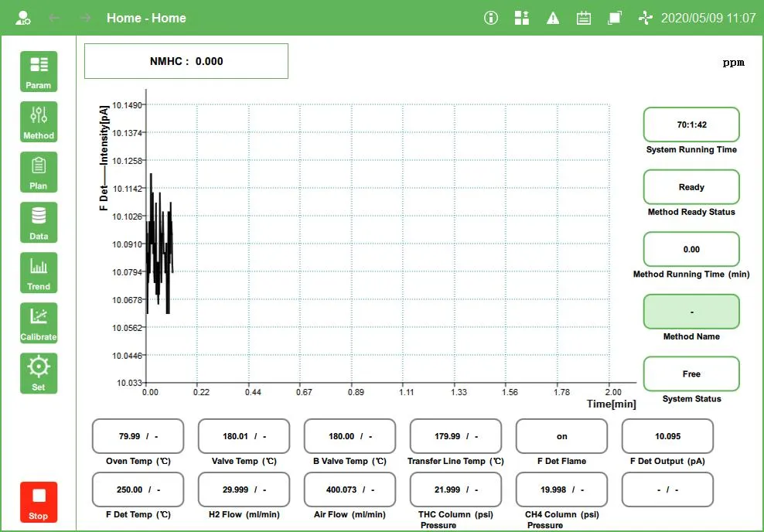
Task: Open the Set panel
Action: (38, 373)
